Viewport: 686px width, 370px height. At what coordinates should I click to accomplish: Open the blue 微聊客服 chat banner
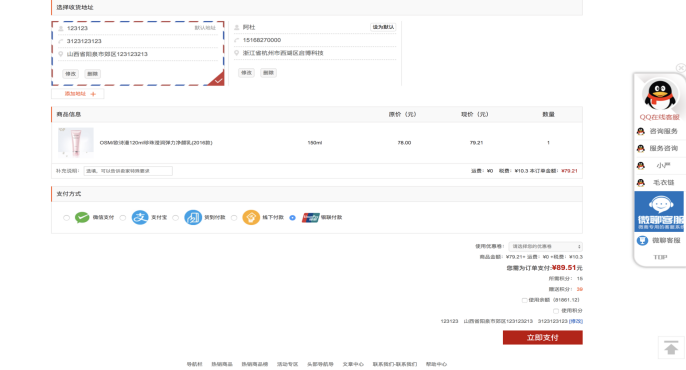point(660,211)
